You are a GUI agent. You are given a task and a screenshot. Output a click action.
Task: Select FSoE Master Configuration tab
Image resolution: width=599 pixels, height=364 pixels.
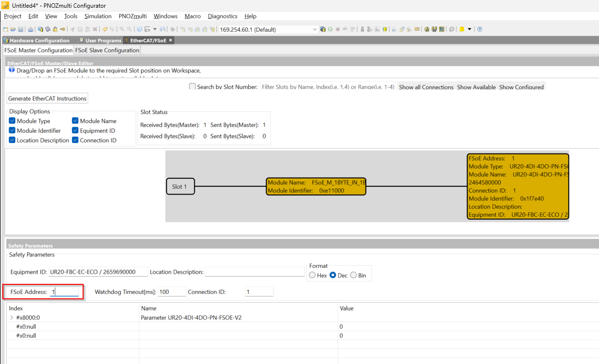tap(38, 50)
